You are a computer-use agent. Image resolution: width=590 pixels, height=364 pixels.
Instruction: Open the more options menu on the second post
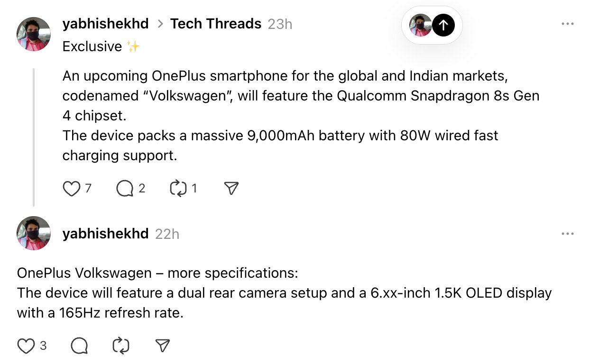pos(567,233)
